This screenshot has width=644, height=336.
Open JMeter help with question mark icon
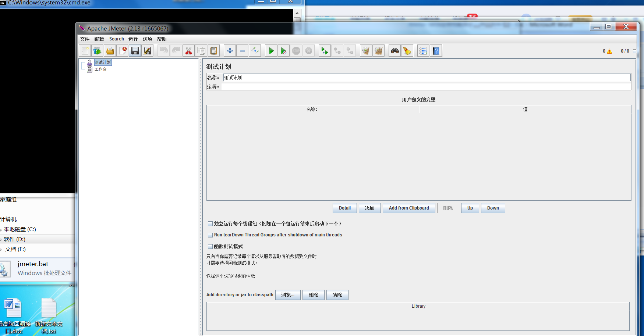pyautogui.click(x=436, y=50)
